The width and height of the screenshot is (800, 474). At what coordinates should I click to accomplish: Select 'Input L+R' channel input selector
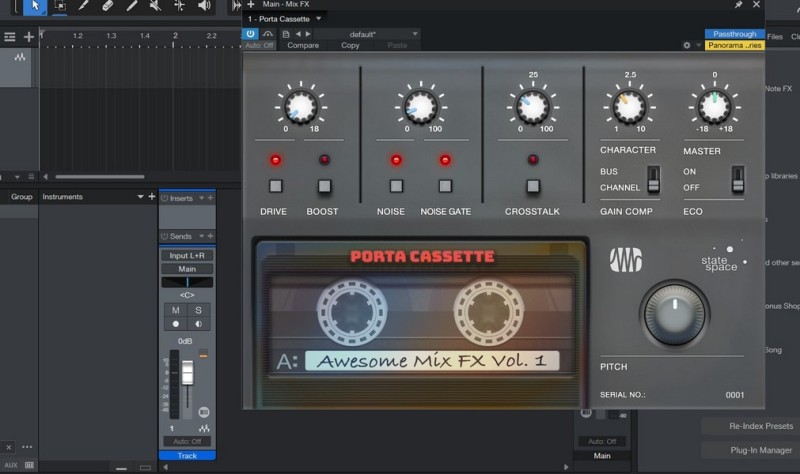click(187, 256)
